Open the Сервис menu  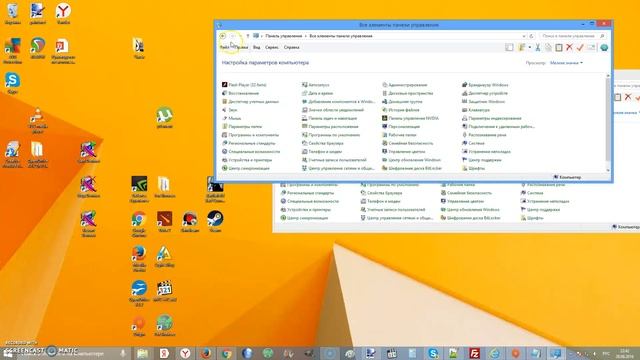pyautogui.click(x=271, y=47)
